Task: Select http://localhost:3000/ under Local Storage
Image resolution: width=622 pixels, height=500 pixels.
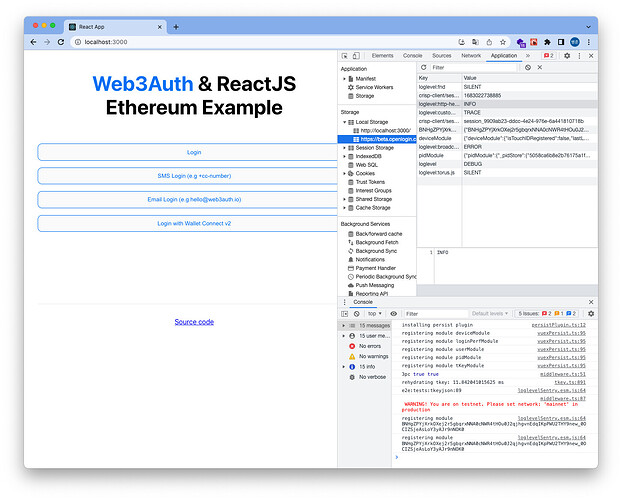Action: (x=385, y=131)
